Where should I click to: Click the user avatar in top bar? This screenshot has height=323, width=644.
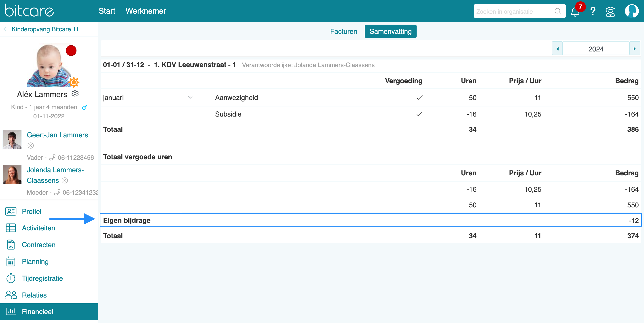(631, 11)
